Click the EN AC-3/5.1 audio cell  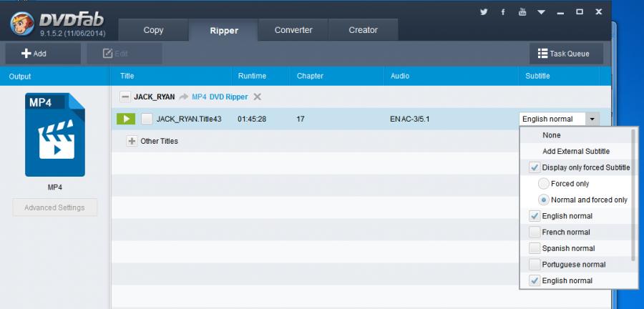410,119
